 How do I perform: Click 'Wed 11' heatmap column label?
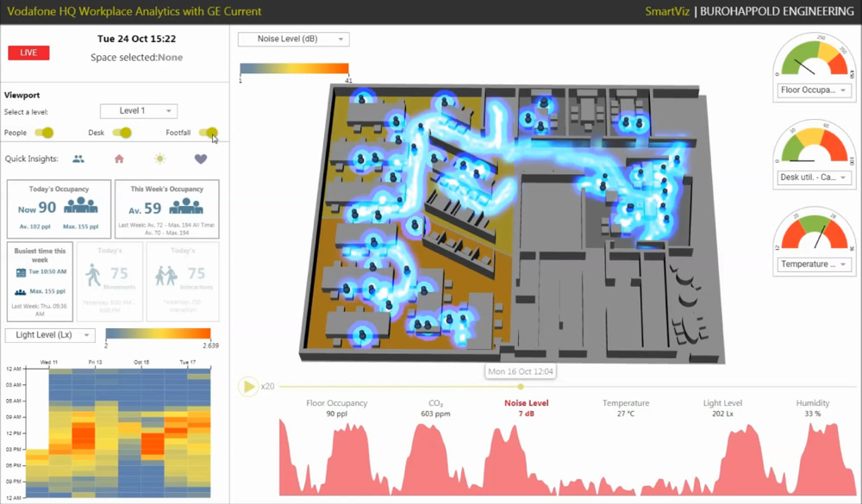click(49, 363)
